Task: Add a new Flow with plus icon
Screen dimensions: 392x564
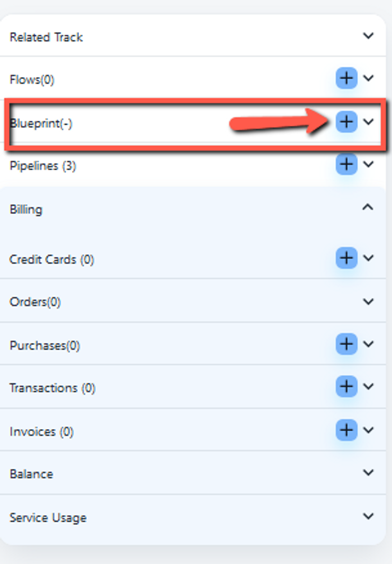Action: pos(346,78)
